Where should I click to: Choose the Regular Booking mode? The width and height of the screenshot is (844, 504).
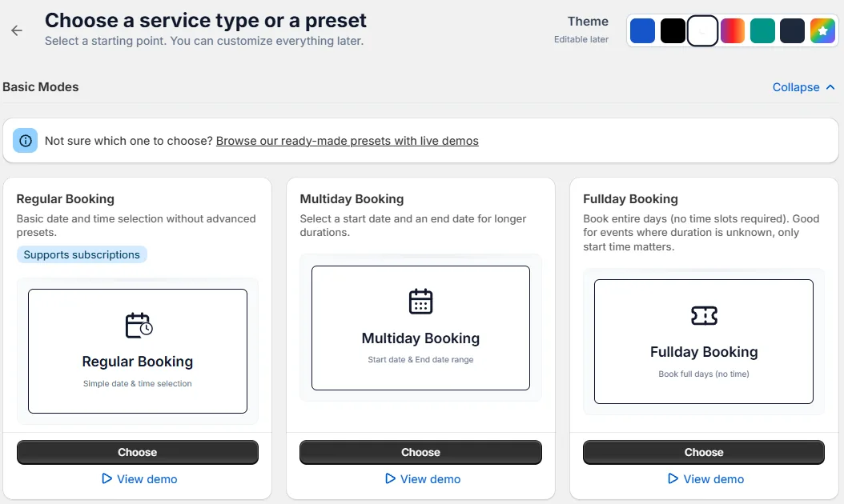[x=138, y=452]
